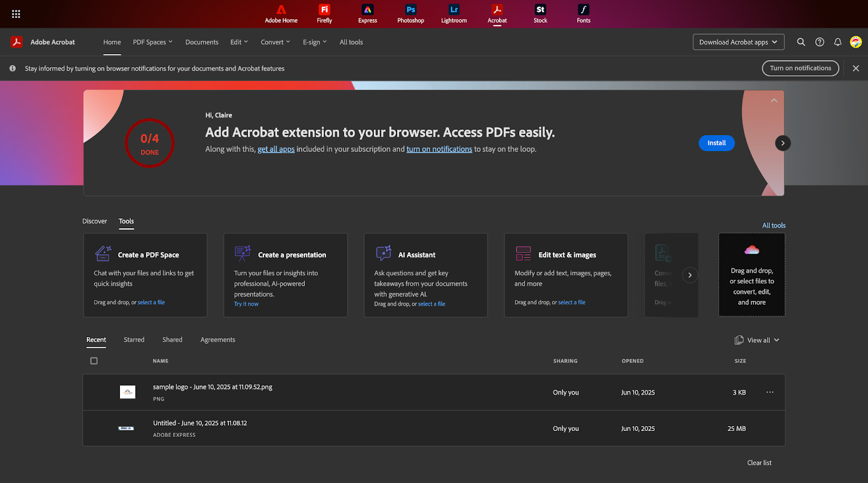Click All tools link above tool cards
This screenshot has width=868, height=483.
[774, 226]
